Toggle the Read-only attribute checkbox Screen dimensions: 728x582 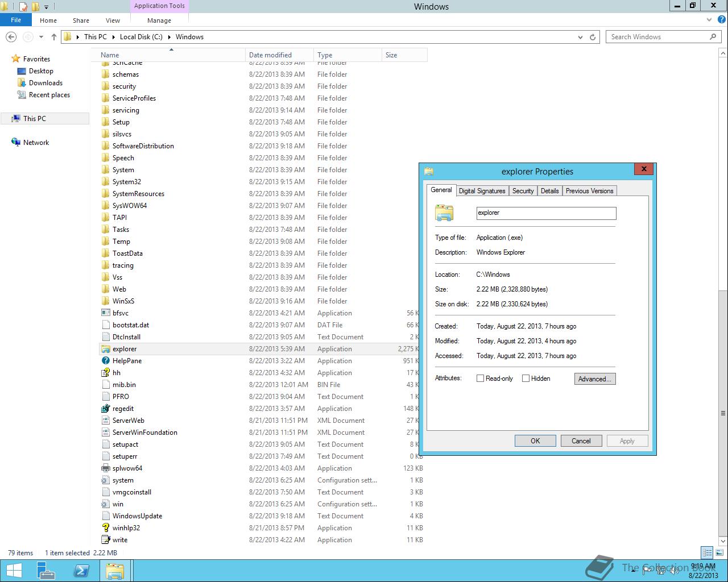(480, 379)
